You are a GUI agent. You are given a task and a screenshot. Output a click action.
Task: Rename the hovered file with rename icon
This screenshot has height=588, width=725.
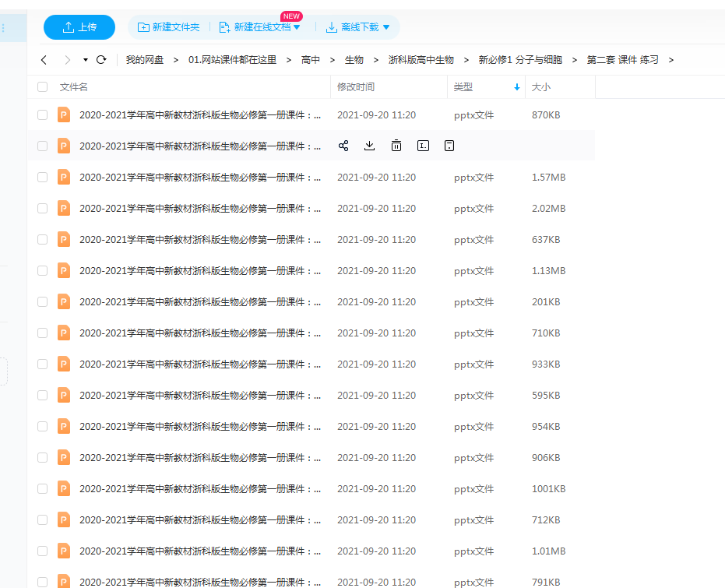[423, 146]
